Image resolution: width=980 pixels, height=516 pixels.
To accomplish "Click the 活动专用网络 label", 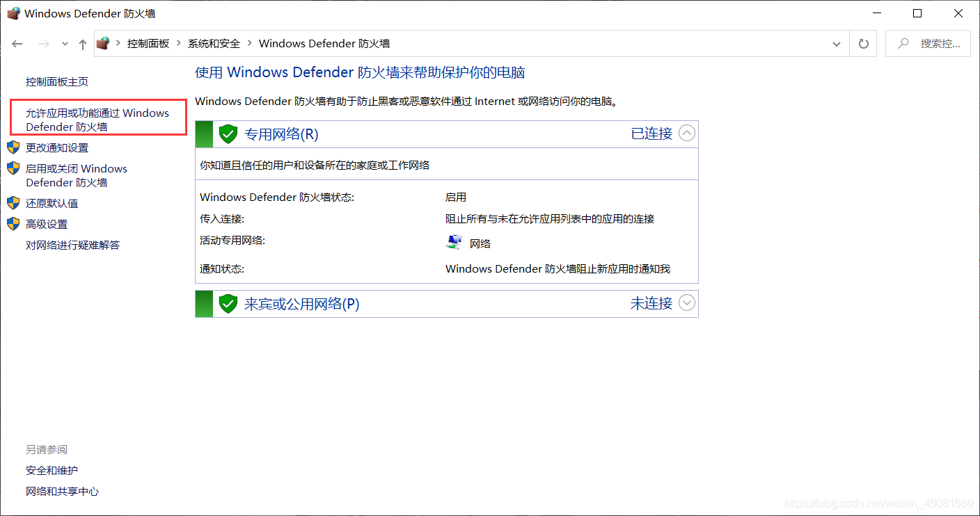I will 232,241.
